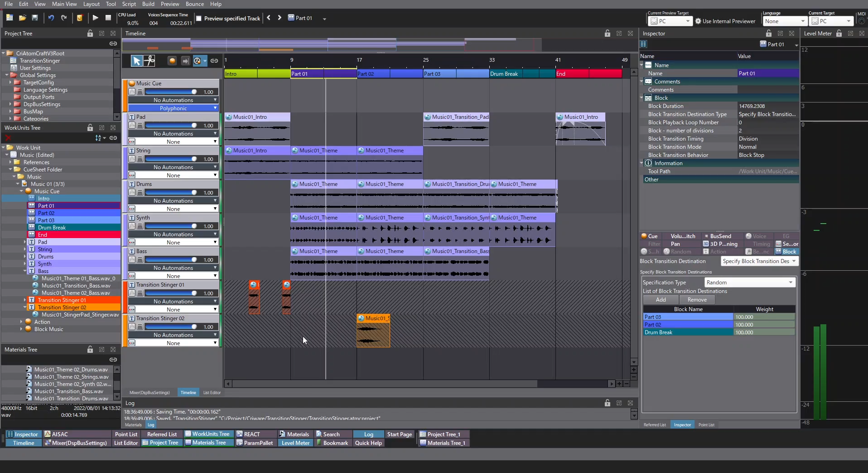Click the Save disk icon
Viewport: 868px width, 473px height.
coord(35,18)
